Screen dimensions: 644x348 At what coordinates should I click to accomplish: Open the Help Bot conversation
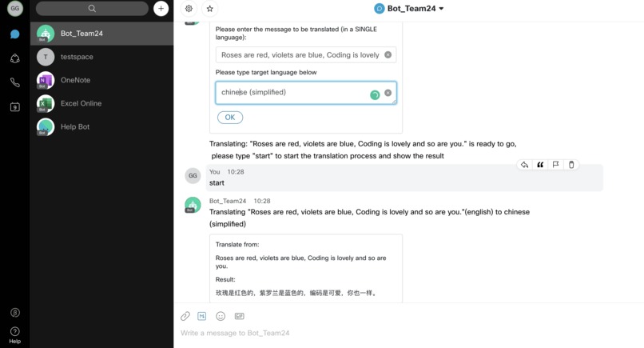[x=101, y=126]
